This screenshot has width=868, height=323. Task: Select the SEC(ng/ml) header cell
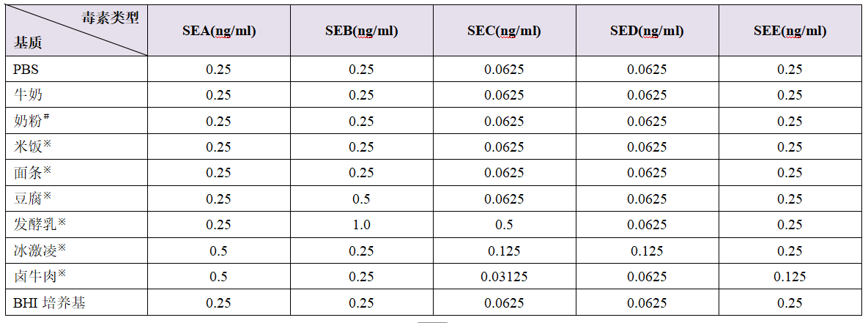pyautogui.click(x=504, y=31)
